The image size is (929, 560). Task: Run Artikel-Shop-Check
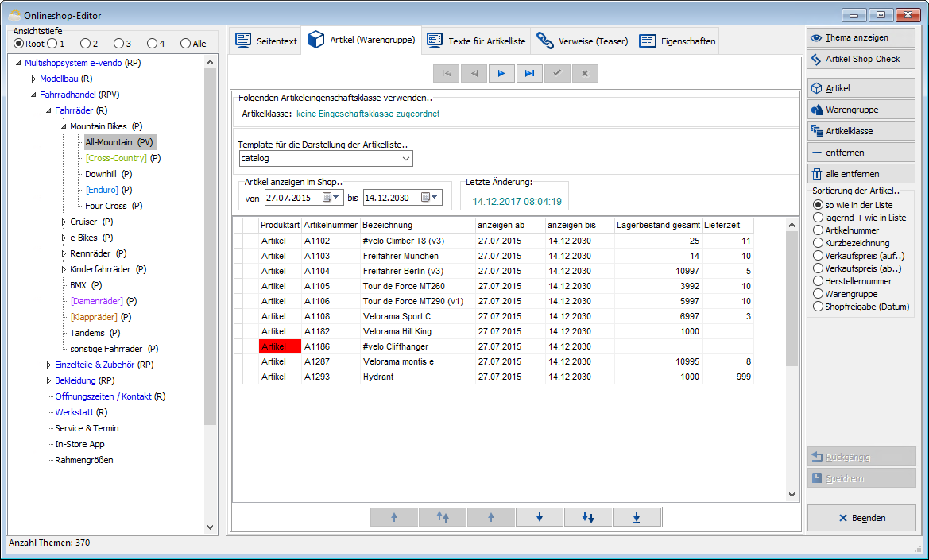(861, 60)
